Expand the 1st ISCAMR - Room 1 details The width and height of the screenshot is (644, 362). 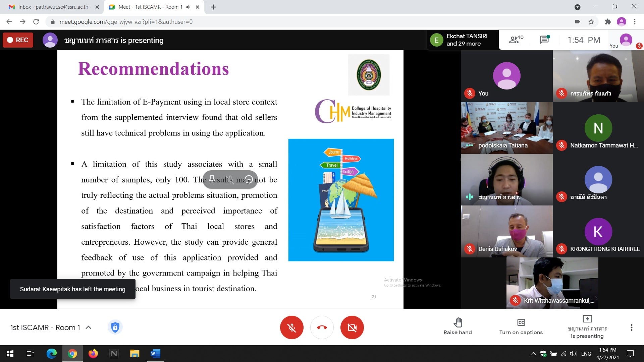click(x=89, y=327)
